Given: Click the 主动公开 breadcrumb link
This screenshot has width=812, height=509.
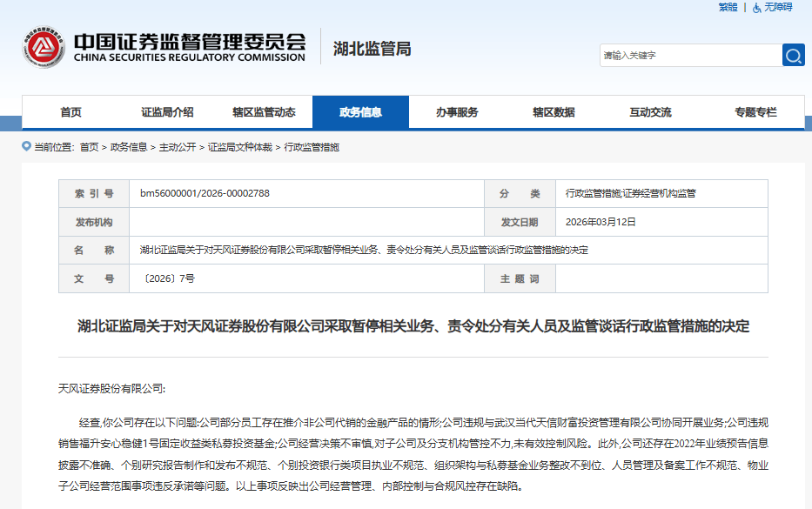Looking at the screenshot, I should coord(178,148).
